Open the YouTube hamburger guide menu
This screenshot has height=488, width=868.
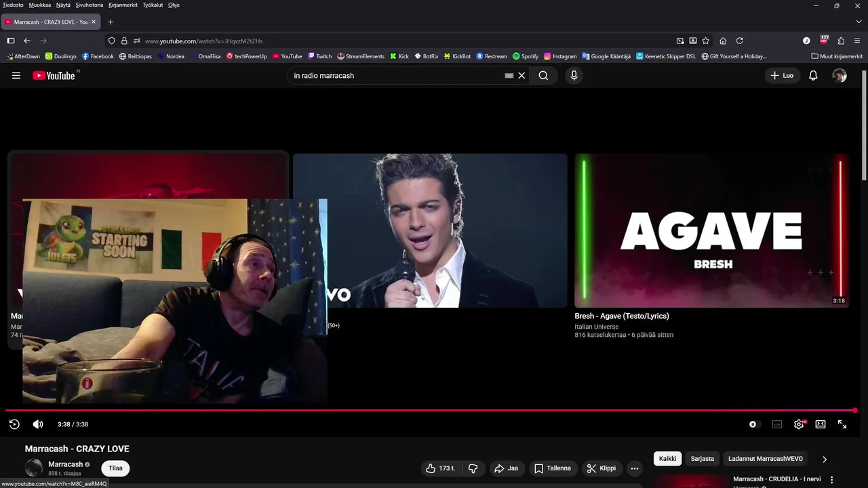pos(16,76)
